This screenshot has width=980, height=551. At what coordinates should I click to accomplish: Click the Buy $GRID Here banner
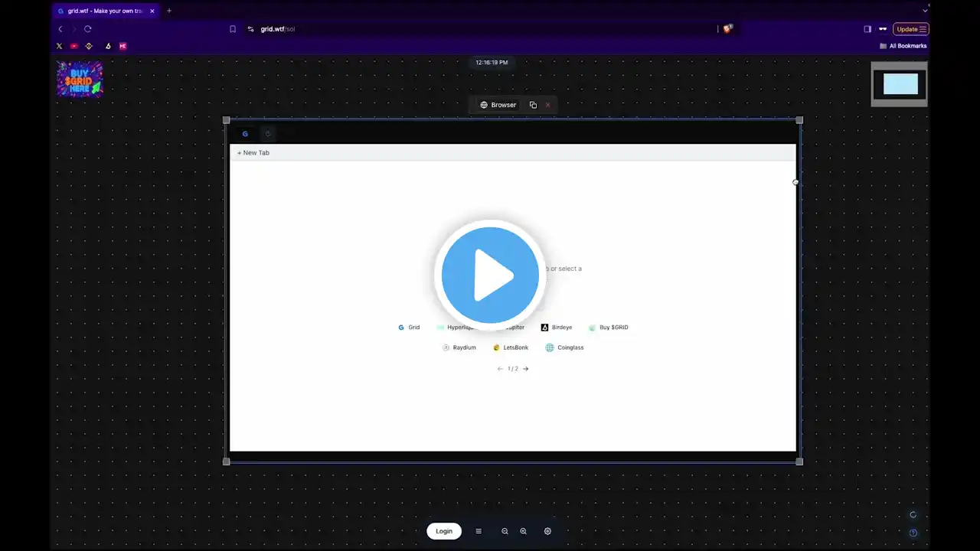[x=80, y=79]
